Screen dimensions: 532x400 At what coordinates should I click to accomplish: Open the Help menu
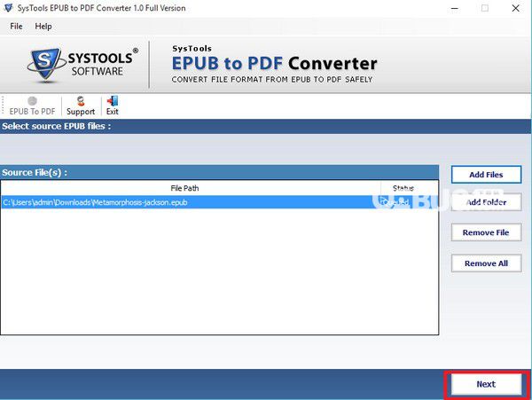[x=43, y=26]
